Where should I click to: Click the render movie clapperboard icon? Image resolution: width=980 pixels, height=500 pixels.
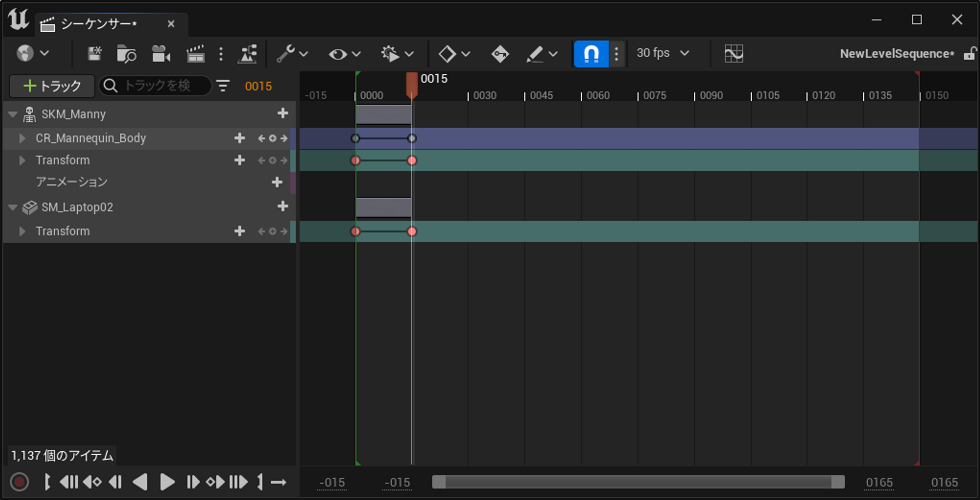tap(196, 53)
